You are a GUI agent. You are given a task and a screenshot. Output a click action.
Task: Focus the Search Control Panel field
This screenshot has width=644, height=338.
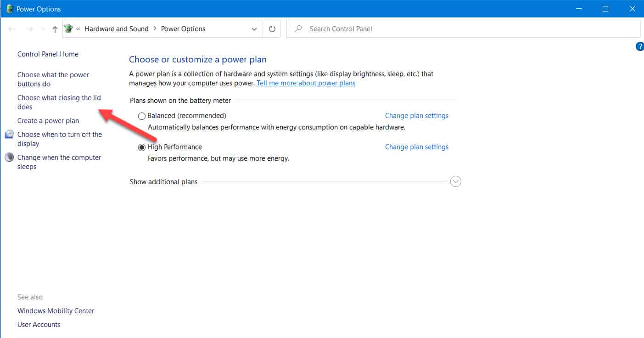click(463, 28)
